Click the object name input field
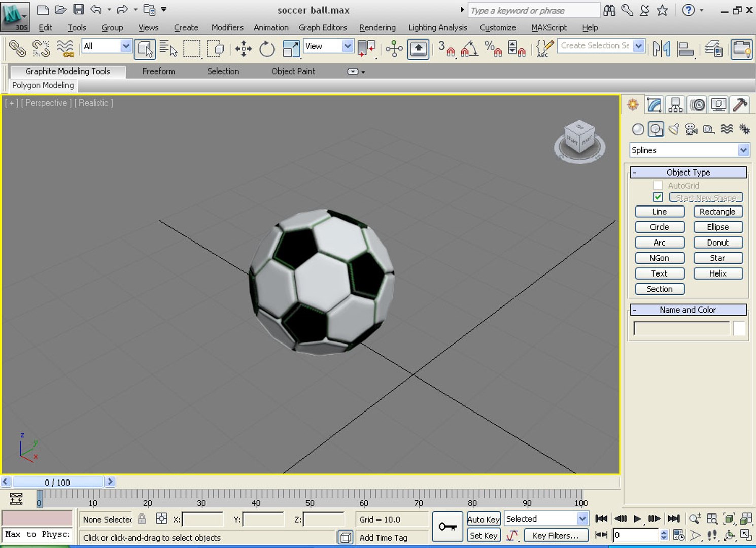This screenshot has width=756, height=548. (x=681, y=328)
